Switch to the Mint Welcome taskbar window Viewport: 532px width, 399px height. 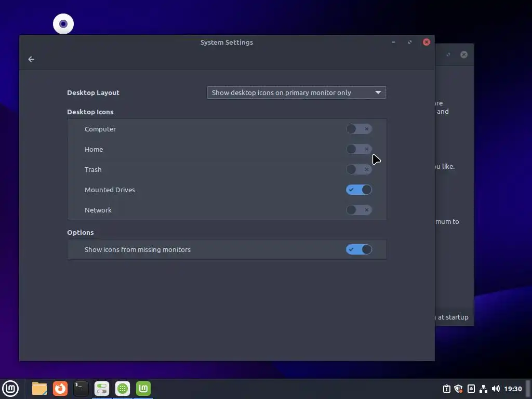tap(143, 389)
